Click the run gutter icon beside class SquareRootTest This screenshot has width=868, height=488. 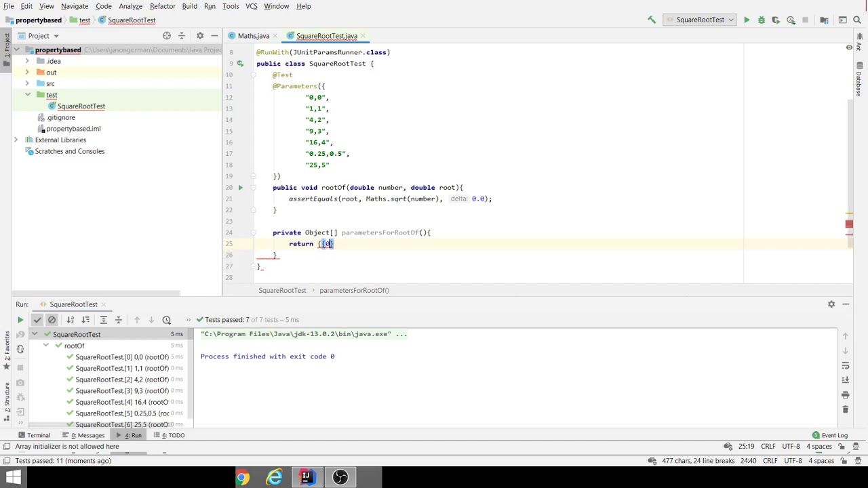pos(240,64)
